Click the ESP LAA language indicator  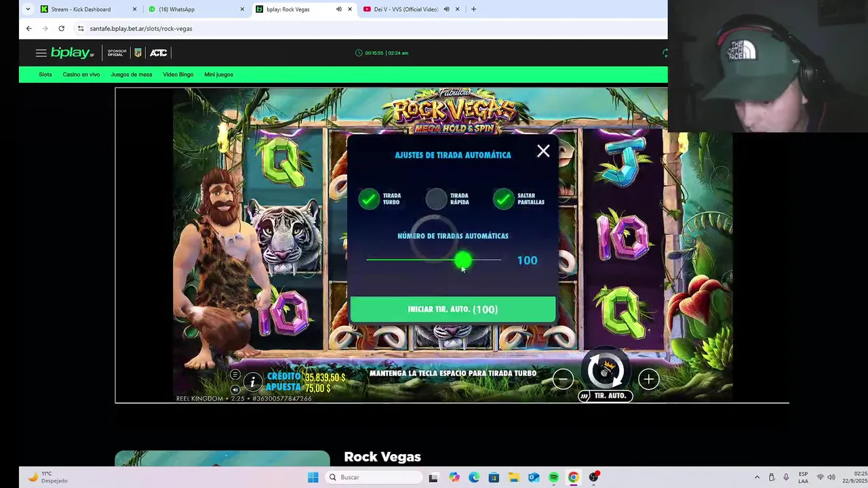(803, 477)
